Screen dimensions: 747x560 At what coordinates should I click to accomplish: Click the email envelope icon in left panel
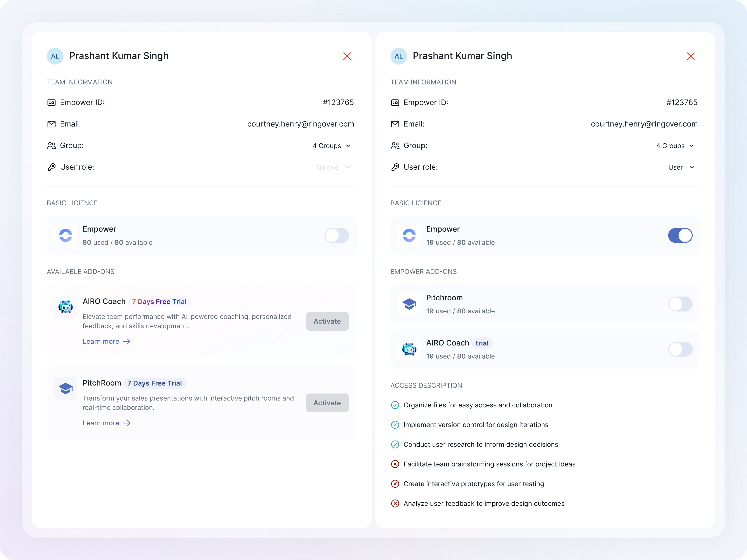(51, 124)
